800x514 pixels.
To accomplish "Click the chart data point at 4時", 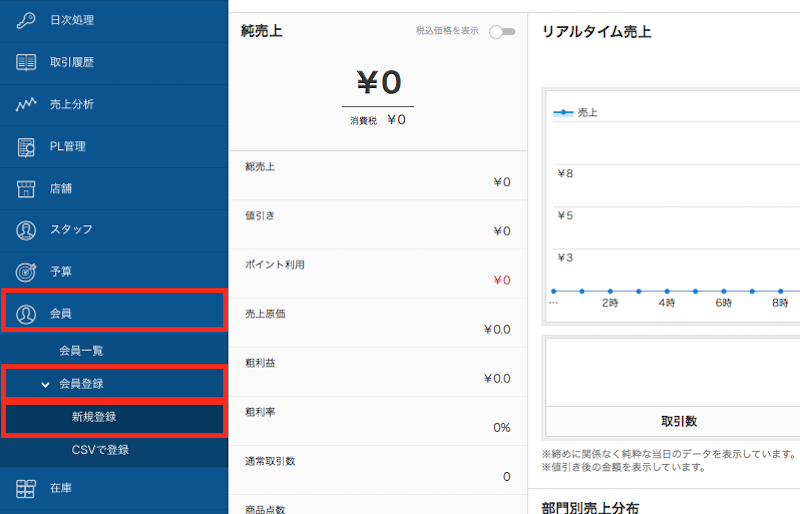I will click(667, 291).
